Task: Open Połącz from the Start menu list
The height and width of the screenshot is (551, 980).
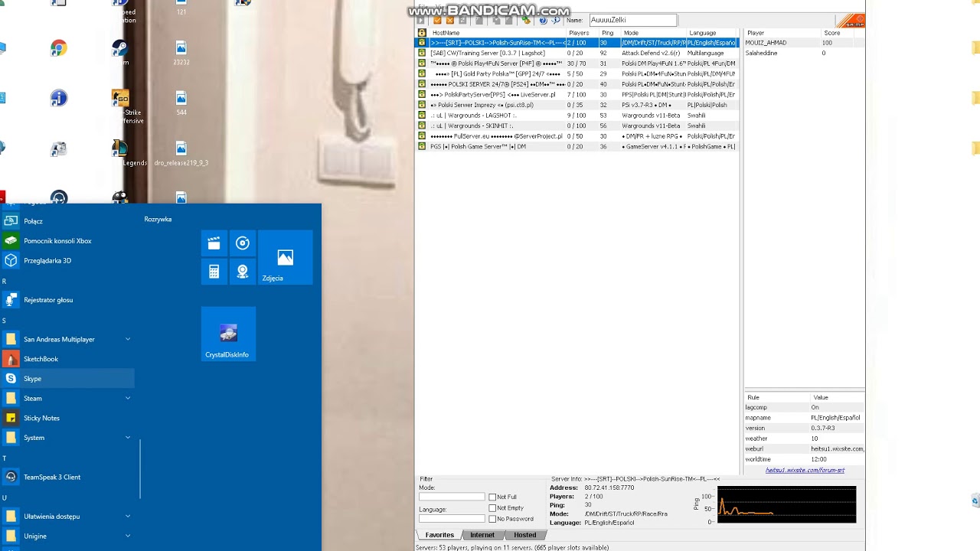Action: [x=67, y=221]
